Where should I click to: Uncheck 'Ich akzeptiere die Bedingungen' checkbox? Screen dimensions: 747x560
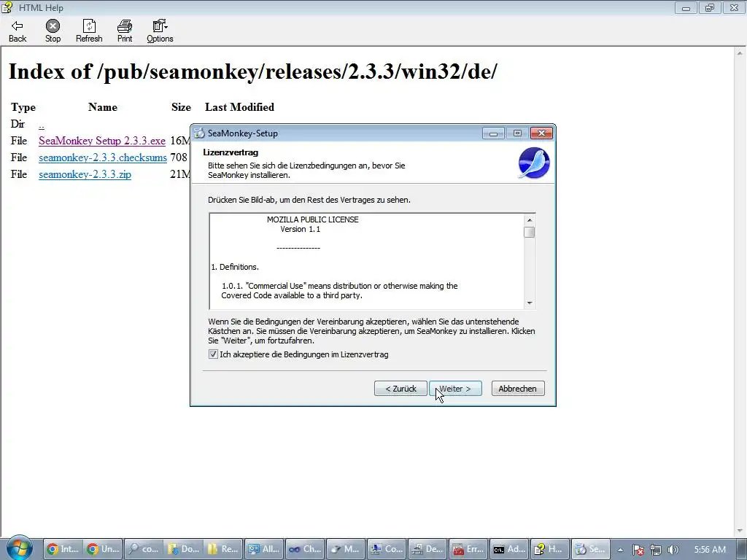(213, 354)
